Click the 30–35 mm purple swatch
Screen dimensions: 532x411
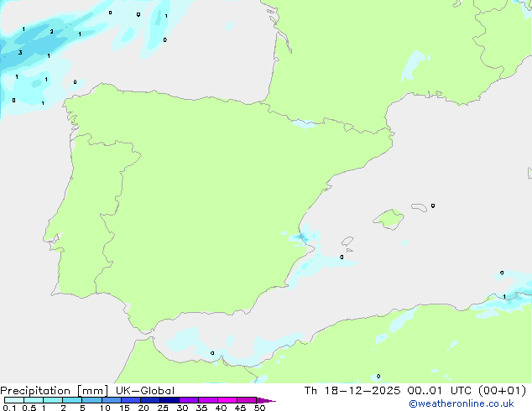[189, 400]
